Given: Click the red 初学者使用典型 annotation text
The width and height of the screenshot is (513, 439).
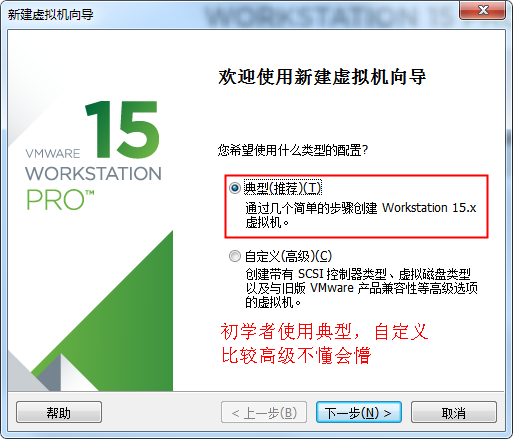Looking at the screenshot, I should 324,343.
